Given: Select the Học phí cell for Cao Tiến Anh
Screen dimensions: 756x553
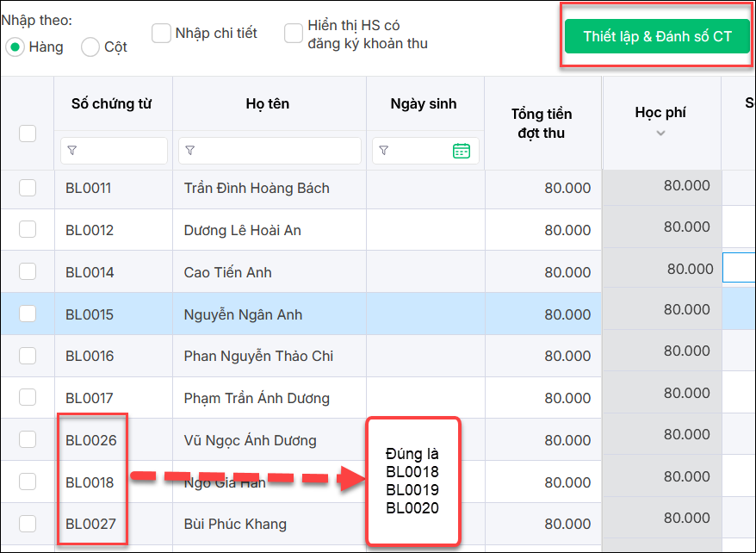Looking at the screenshot, I should tap(661, 269).
